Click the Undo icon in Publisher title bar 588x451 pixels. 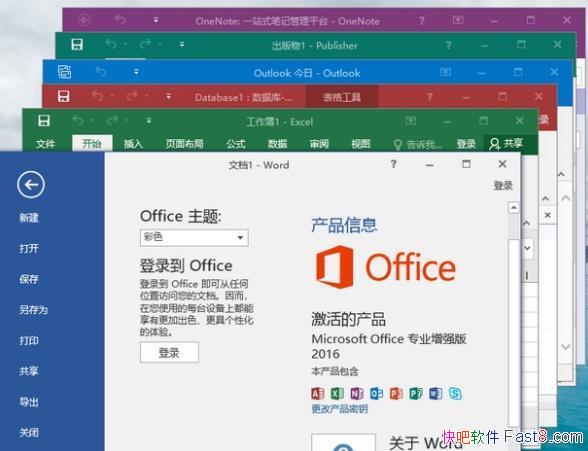click(111, 44)
